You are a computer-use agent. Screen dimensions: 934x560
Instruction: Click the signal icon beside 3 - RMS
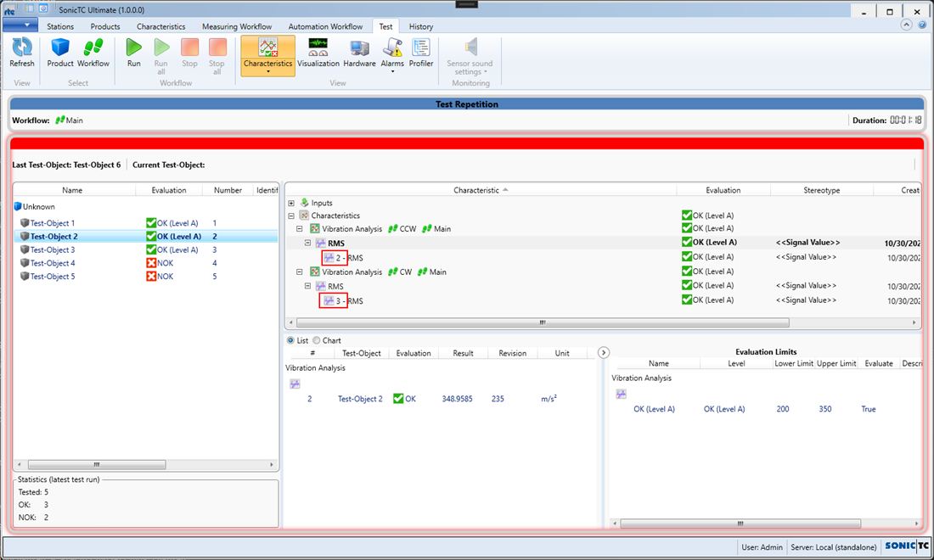pos(329,300)
